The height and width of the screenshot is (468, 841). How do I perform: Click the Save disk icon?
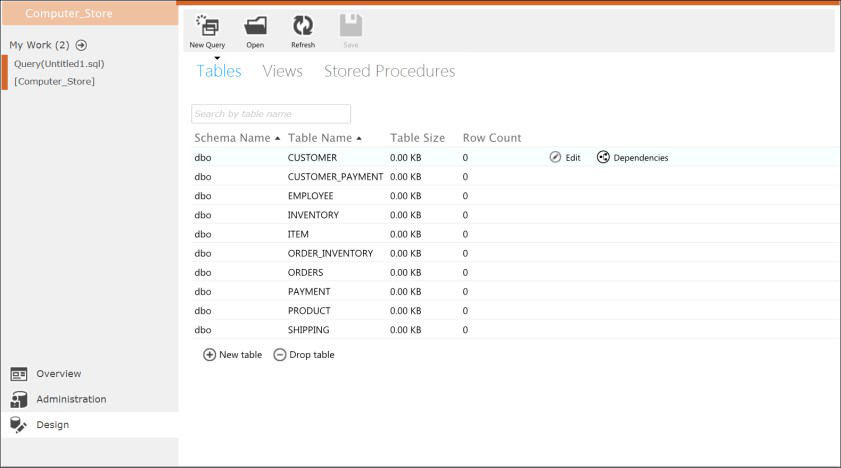[x=350, y=26]
